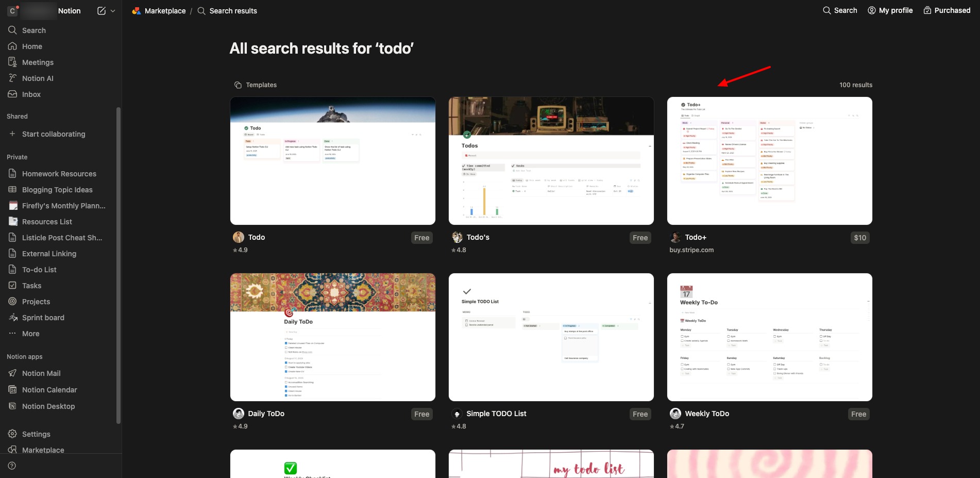Viewport: 980px width, 478px height.
Task: Click the help question mark icon
Action: tap(12, 466)
